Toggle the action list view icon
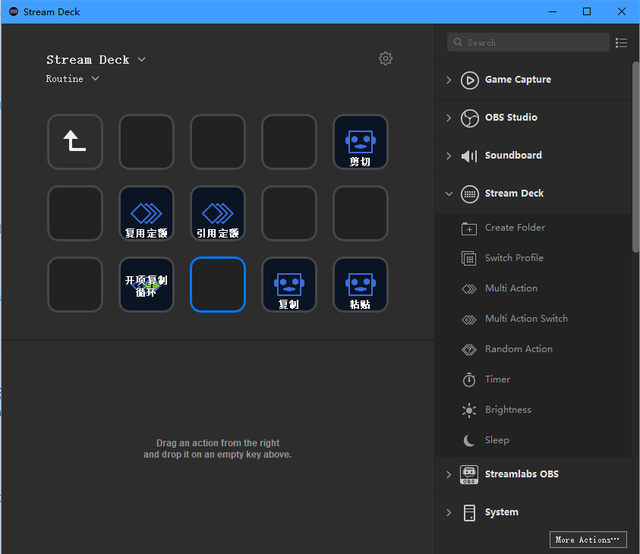 (621, 42)
